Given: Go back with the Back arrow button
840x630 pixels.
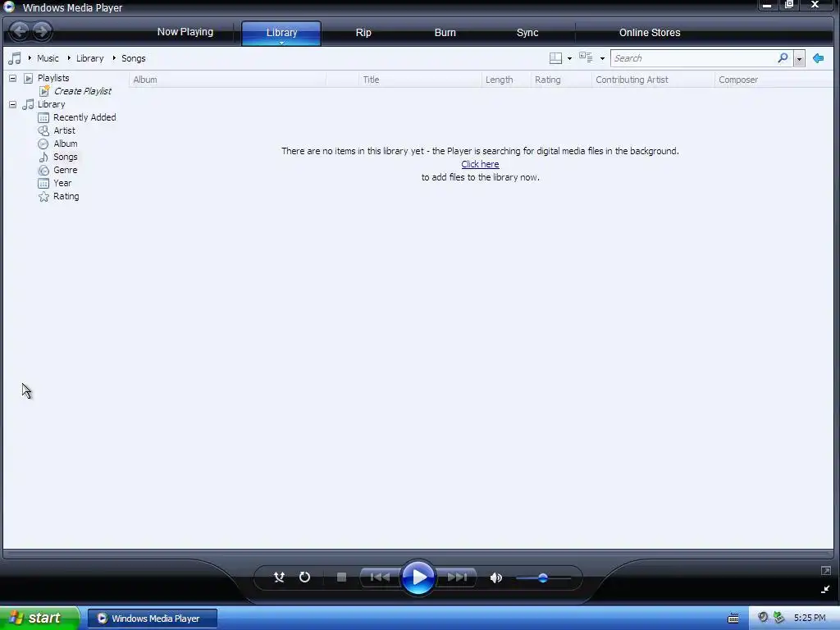Looking at the screenshot, I should [x=20, y=31].
